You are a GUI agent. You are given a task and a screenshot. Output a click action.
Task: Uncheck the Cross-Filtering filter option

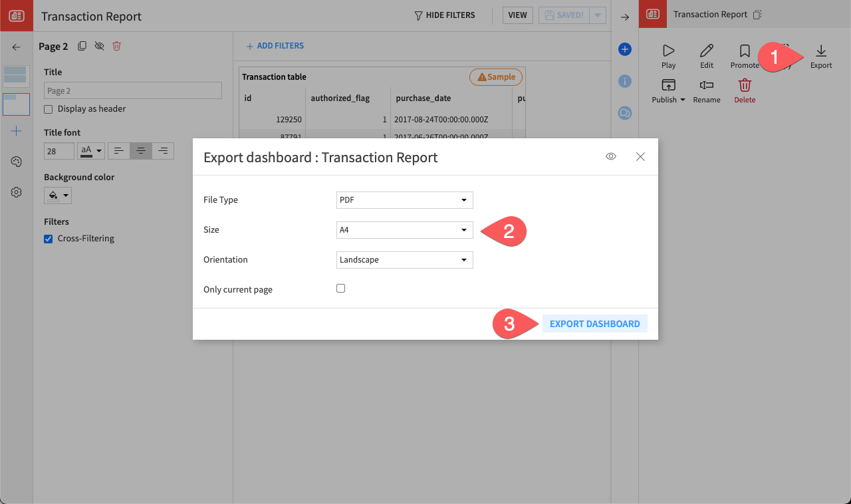[x=47, y=238]
